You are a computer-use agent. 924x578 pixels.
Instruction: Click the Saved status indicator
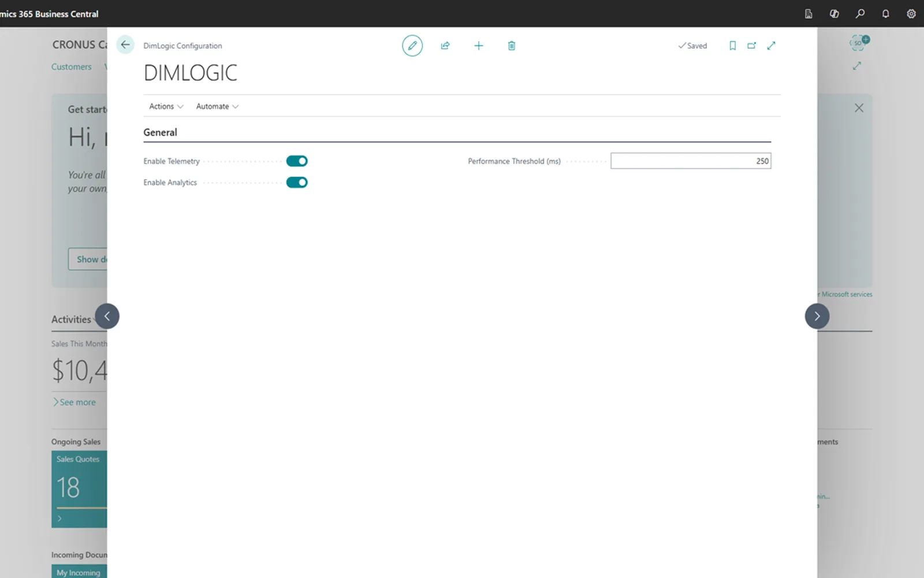coord(692,46)
